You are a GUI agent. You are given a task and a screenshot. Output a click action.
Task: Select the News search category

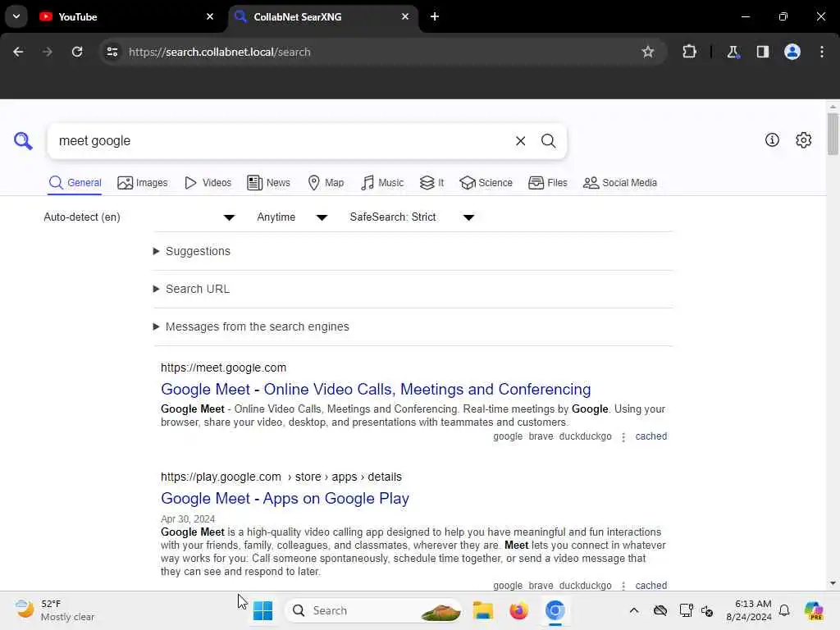tap(268, 183)
